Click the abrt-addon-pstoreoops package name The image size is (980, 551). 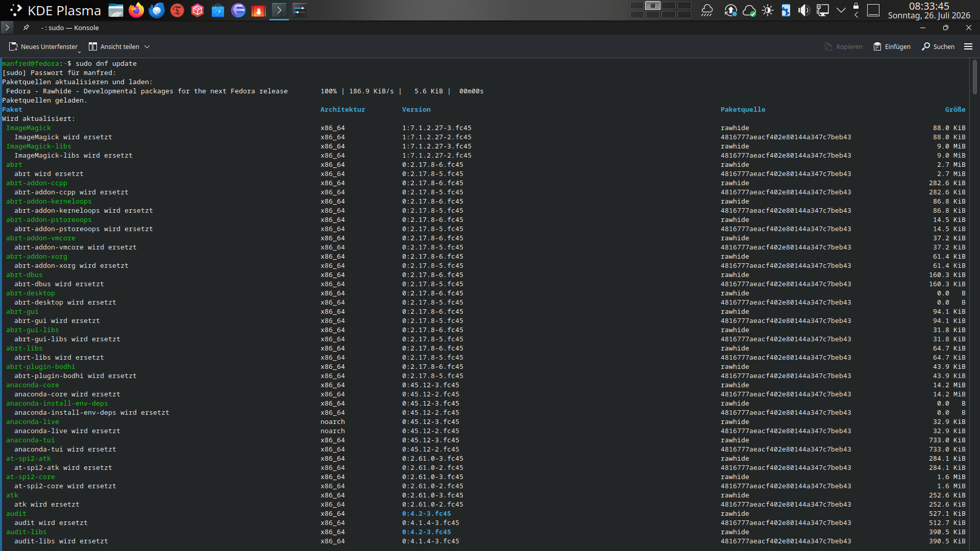[x=49, y=220]
